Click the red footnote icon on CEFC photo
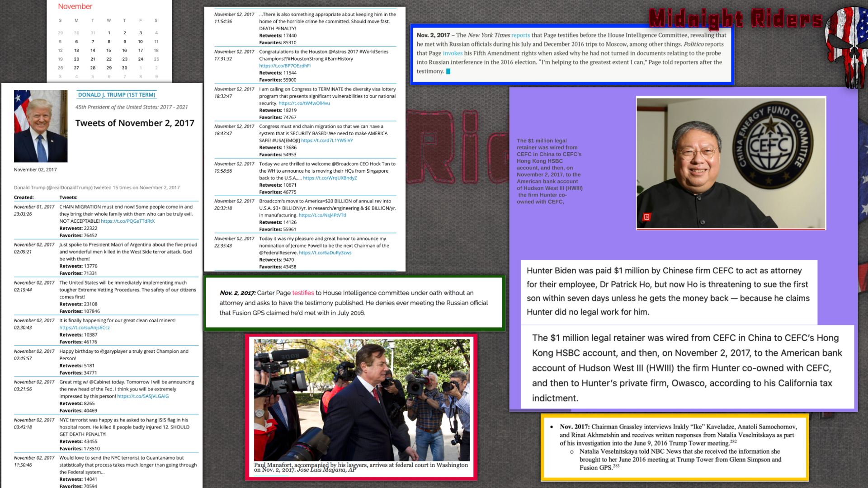The height and width of the screenshot is (488, 868). [646, 217]
